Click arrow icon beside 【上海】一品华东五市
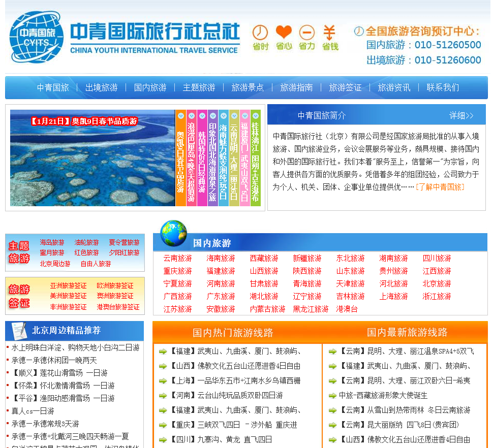This screenshot has height=448, width=493. click(163, 381)
